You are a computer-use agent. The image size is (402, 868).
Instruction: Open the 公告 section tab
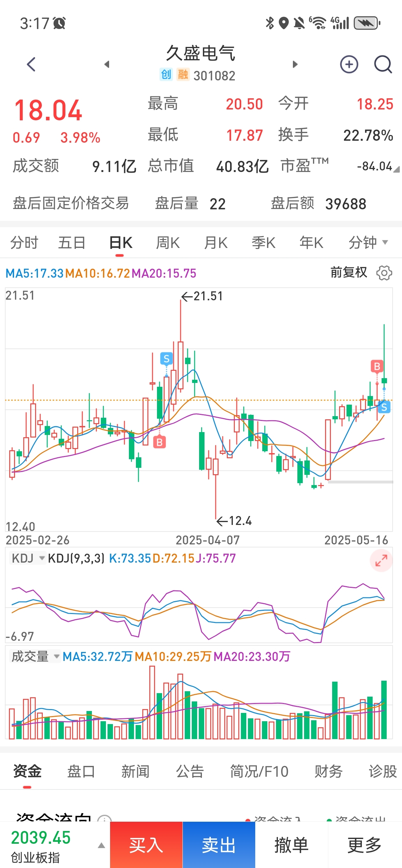tap(190, 771)
